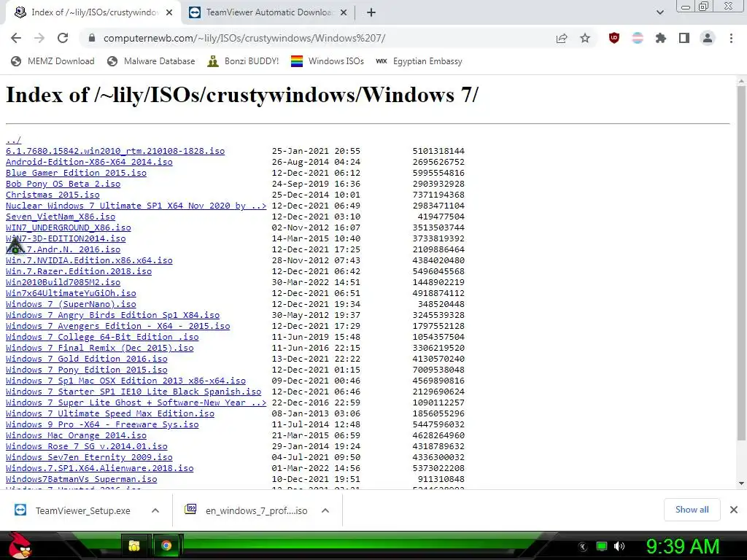Download Christmas_2015.iso
747x560 pixels.
coord(53,195)
